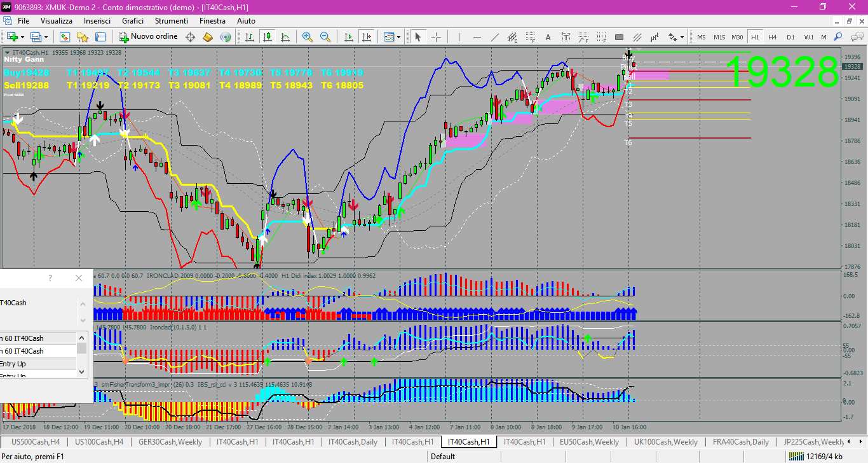Viewport: 868px width, 463px height.
Task: Switch chart to Candlesticks mode
Action: point(268,37)
